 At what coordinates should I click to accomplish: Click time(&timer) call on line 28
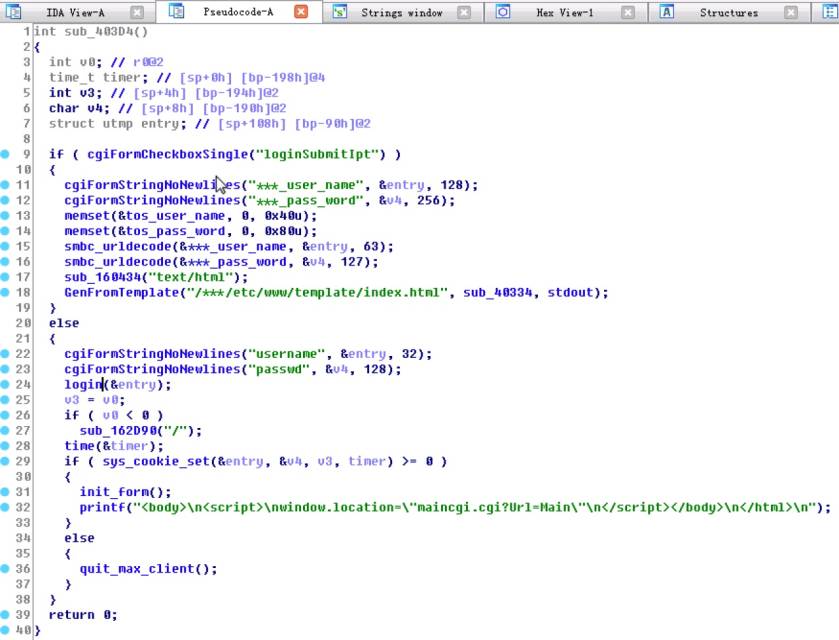[x=113, y=446]
